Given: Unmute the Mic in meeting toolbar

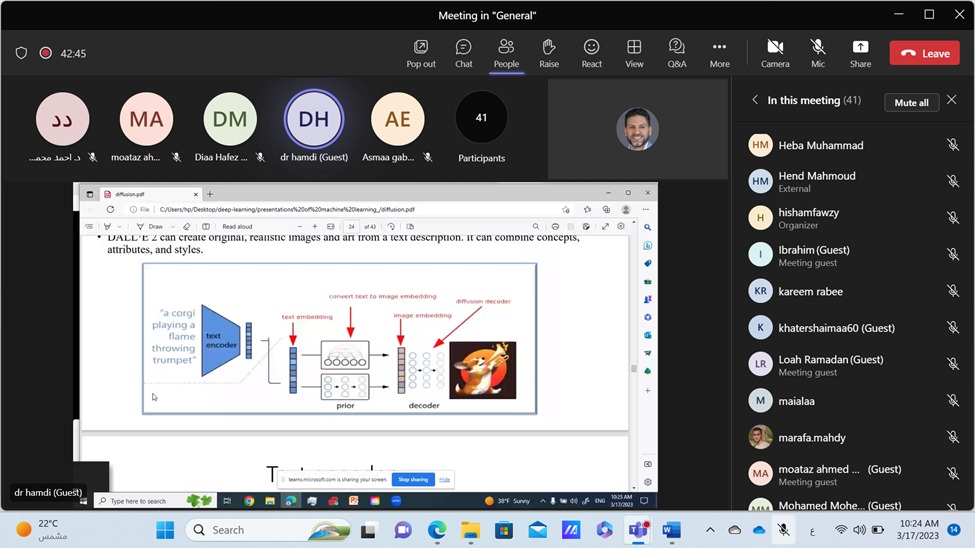Looking at the screenshot, I should click(x=818, y=53).
